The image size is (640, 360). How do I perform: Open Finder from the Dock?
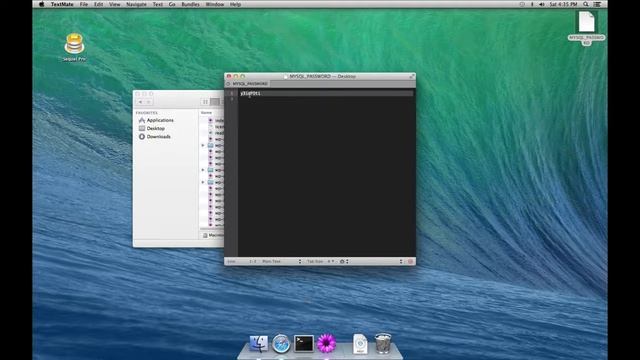[258, 343]
